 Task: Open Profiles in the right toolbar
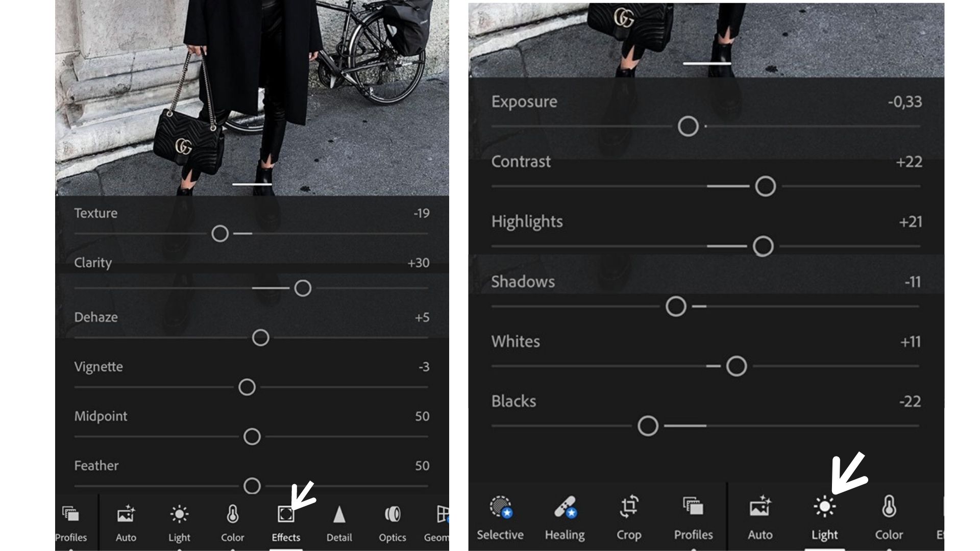point(693,507)
